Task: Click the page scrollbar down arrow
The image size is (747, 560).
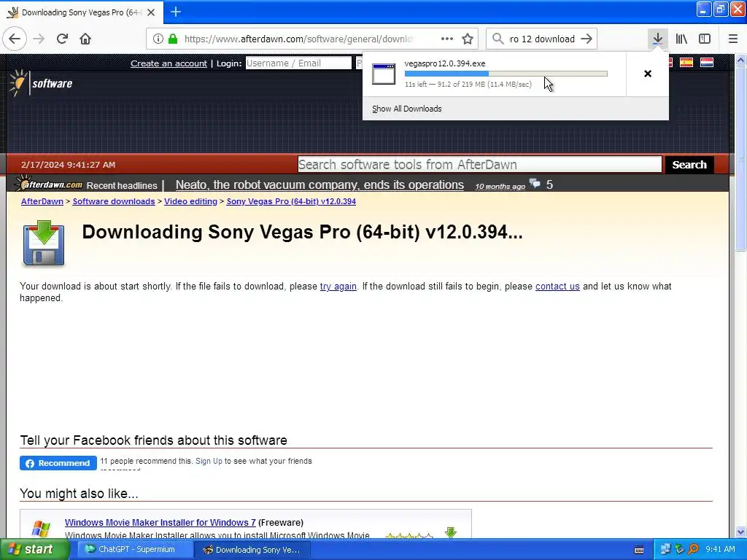Action: click(741, 532)
